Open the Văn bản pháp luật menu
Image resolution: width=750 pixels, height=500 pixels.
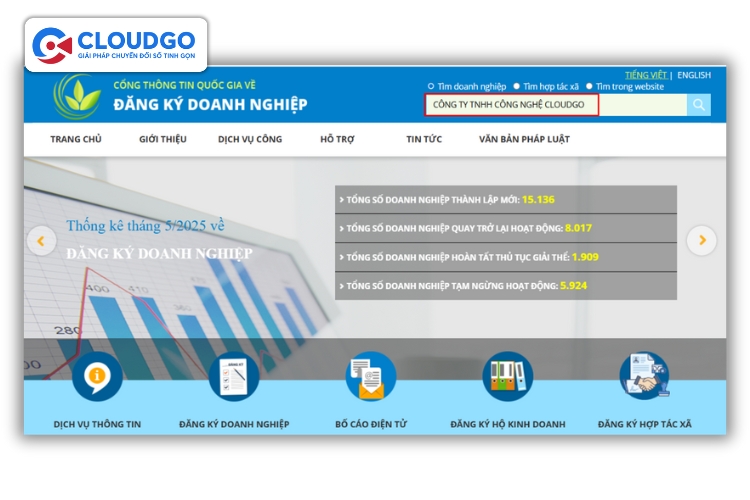[524, 139]
